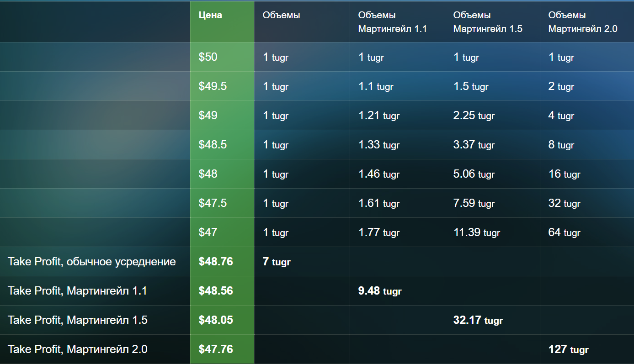The width and height of the screenshot is (634, 364).
Task: Select the bold $47.76 take profit price
Action: 216,349
